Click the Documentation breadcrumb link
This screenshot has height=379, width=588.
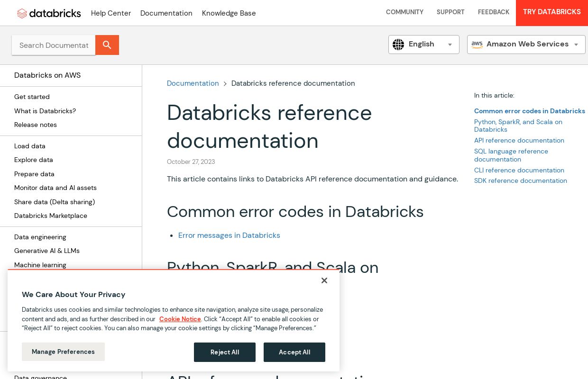click(x=193, y=83)
